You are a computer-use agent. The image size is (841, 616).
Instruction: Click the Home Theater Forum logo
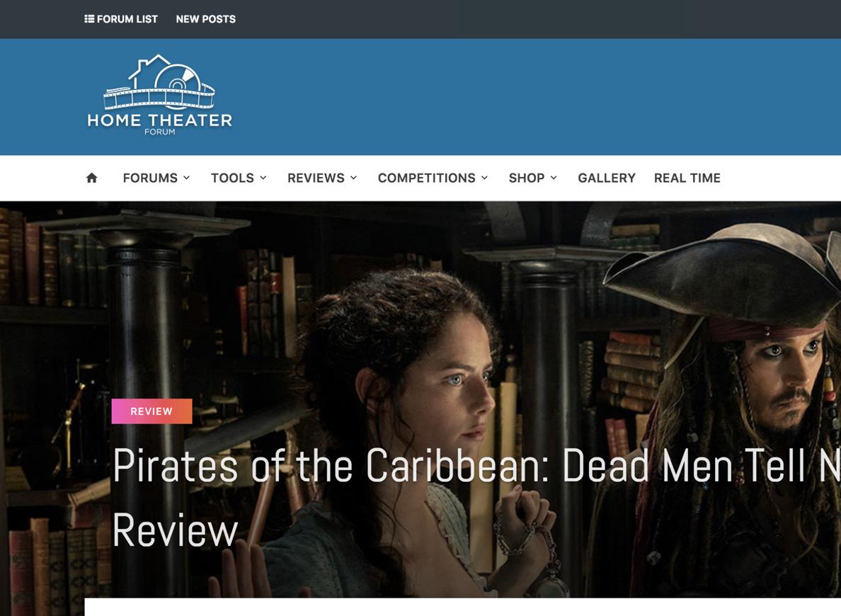click(159, 95)
